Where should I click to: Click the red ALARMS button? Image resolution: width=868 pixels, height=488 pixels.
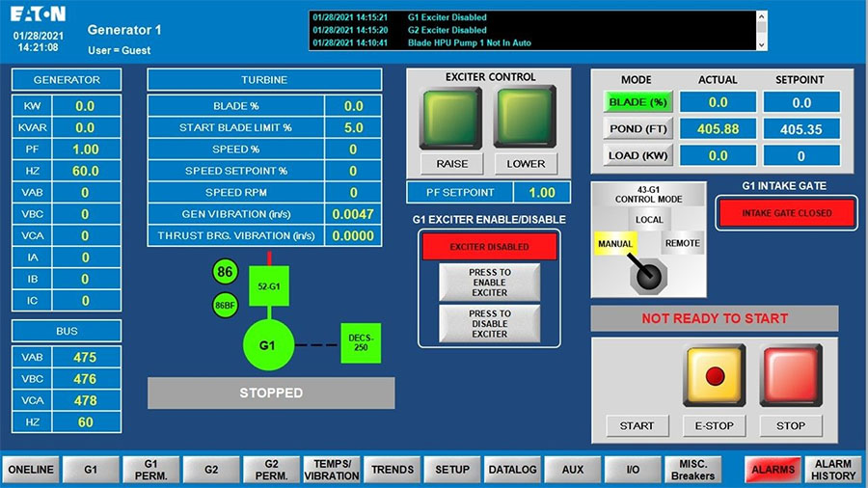773,470
